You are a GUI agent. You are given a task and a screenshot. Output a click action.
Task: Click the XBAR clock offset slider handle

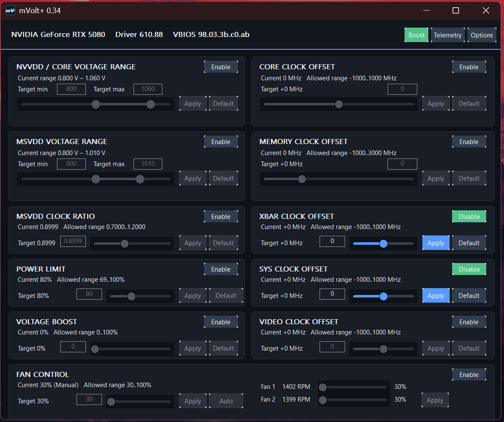pos(383,244)
